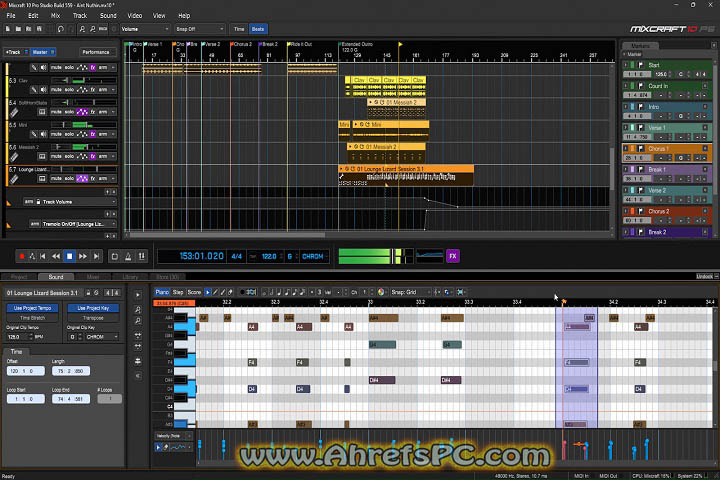Viewport: 720px width, 480px height.
Task: Click play preview icon in sound tab sidebar
Action: pyautogui.click(x=138, y=294)
